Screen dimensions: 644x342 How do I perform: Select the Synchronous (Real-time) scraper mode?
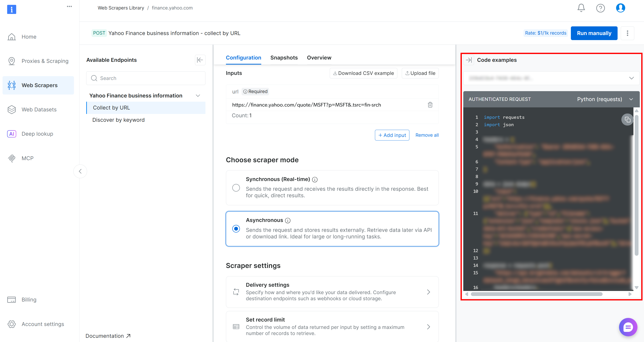236,188
